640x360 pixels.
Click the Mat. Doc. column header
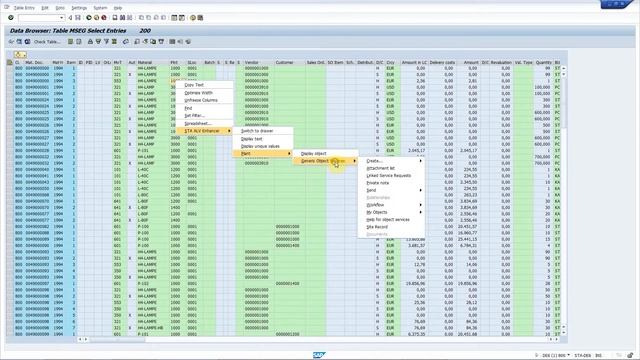38,62
